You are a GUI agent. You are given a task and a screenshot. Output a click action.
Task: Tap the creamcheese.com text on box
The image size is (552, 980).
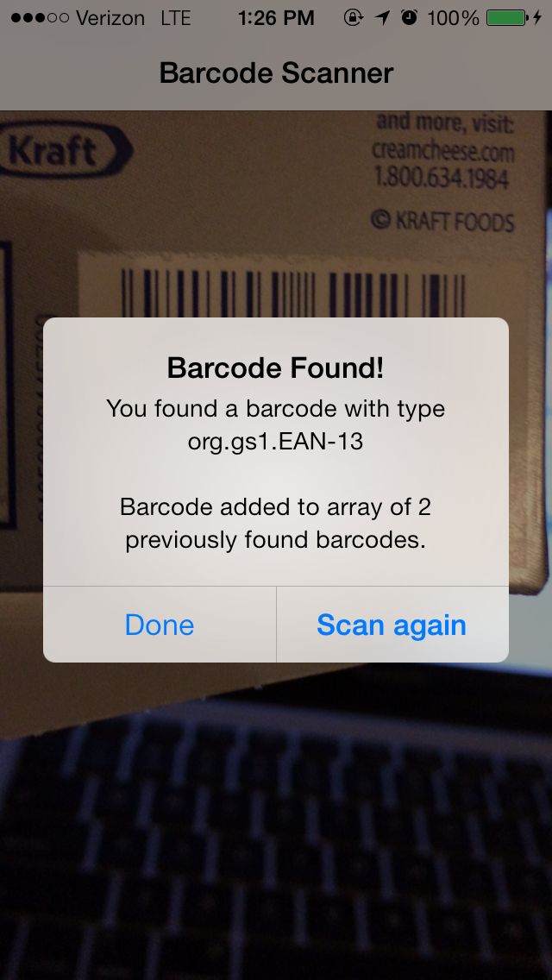tap(443, 151)
